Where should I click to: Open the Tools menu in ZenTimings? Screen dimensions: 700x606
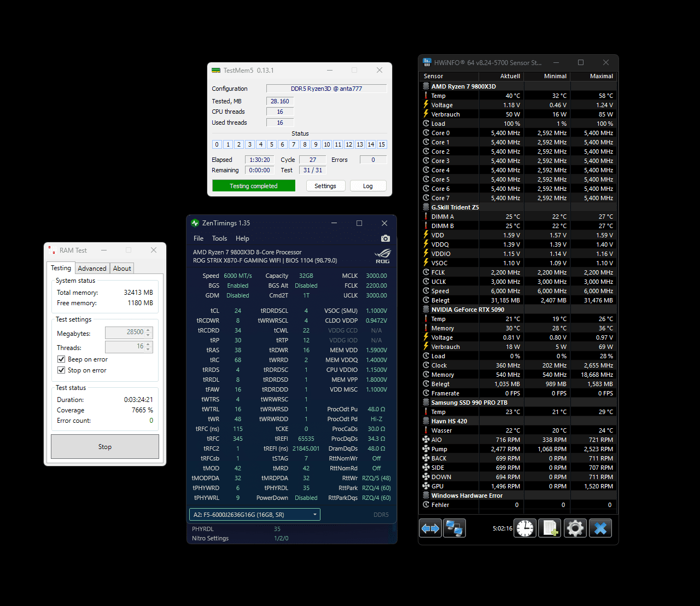click(x=219, y=238)
